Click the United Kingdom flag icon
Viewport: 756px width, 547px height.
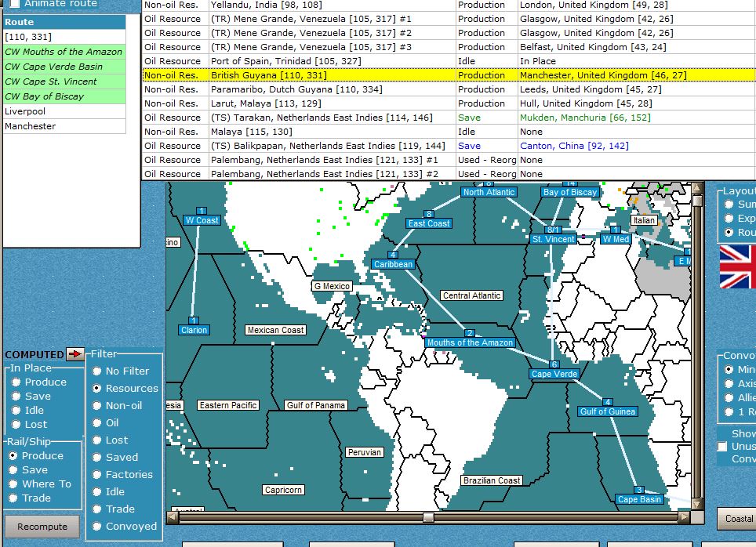(738, 266)
